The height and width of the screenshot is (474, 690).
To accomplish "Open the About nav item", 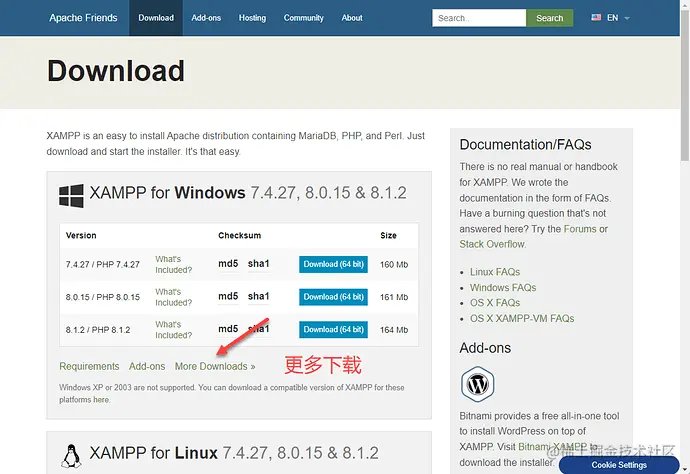I will 352,18.
